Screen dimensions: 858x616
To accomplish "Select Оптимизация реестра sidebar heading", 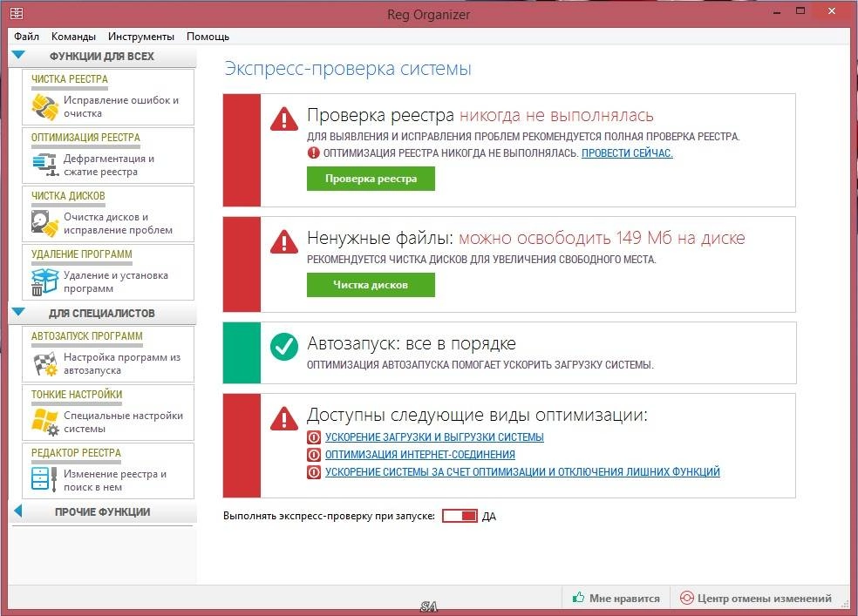I will coord(85,138).
